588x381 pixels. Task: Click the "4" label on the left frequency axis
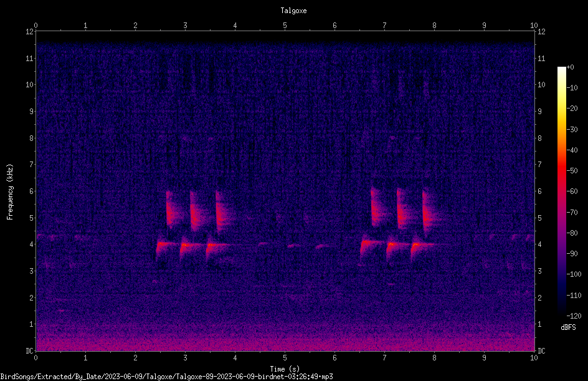pos(31,244)
